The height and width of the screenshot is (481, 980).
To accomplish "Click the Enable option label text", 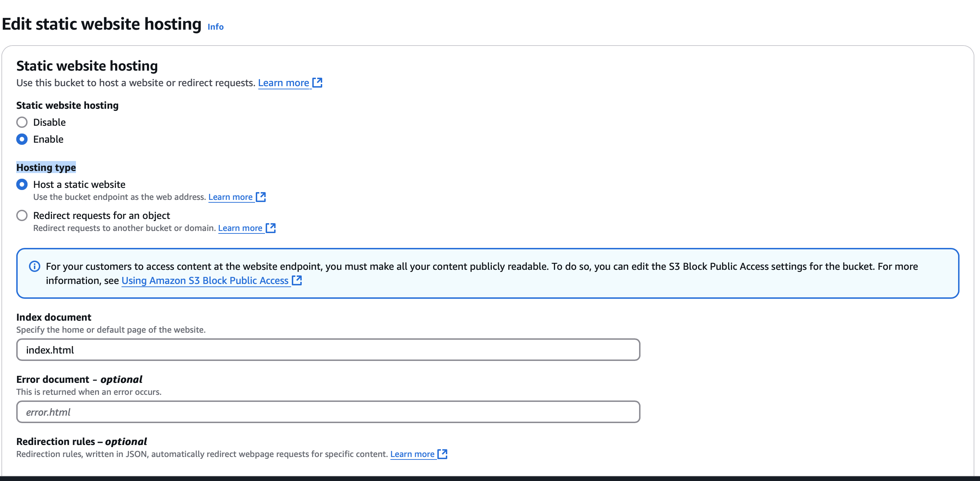I will click(48, 139).
